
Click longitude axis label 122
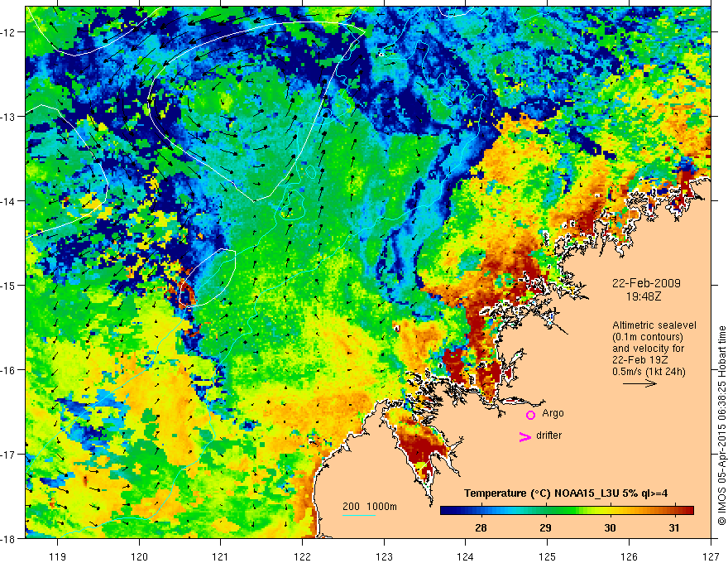[302, 556]
